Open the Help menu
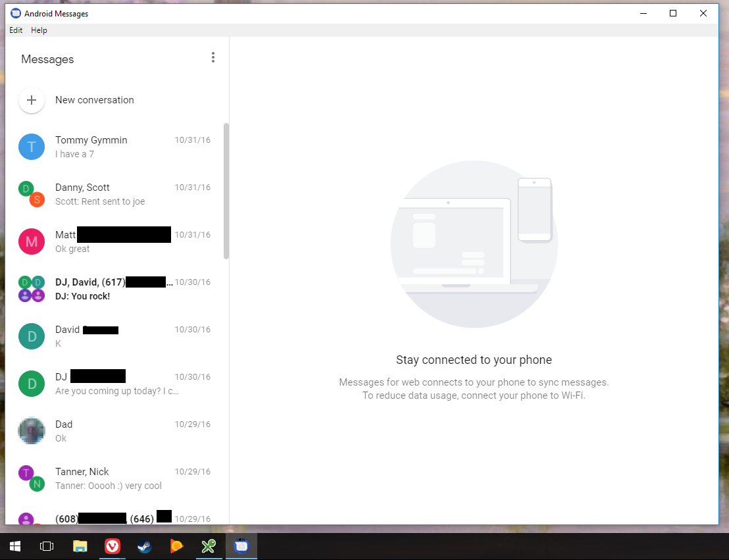The width and height of the screenshot is (729, 560). [39, 30]
